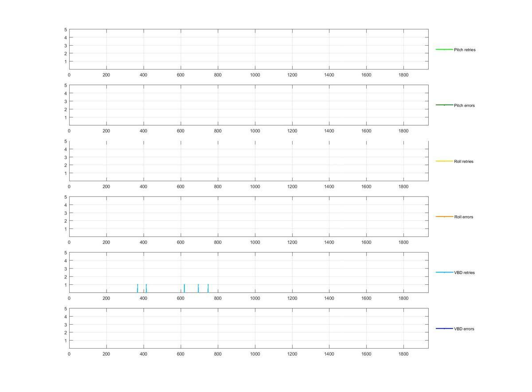Click the Roll errors legend label
The image size is (532, 392).
463,217
